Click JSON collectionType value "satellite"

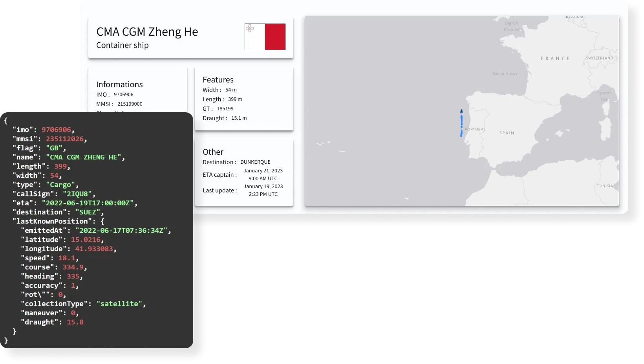(119, 304)
